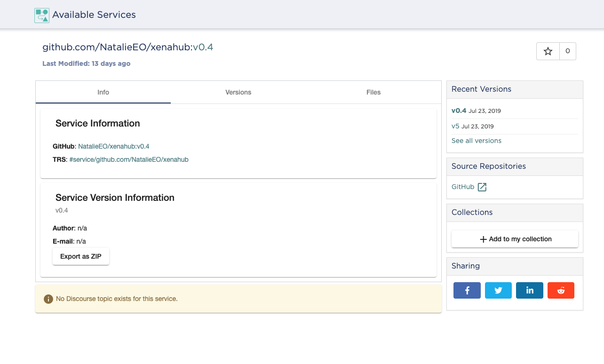Click Export as ZIP button
This screenshot has height=364, width=604.
[x=81, y=256]
